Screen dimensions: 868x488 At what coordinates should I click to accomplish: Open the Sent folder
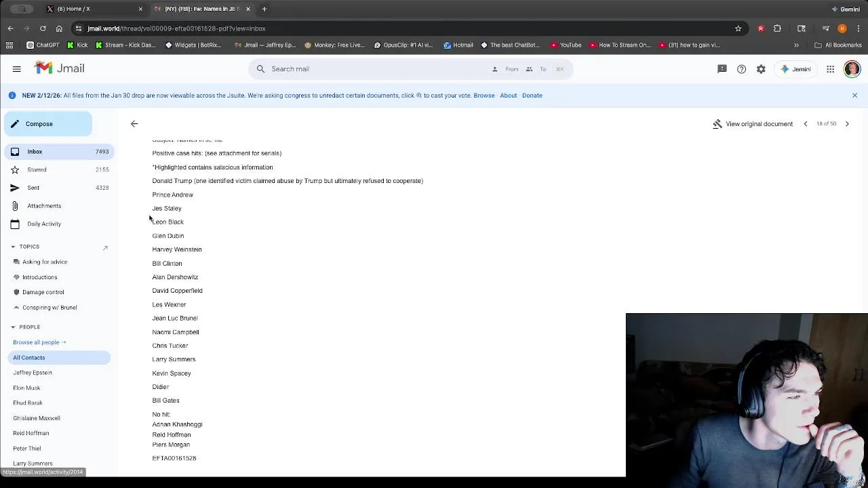58,188
